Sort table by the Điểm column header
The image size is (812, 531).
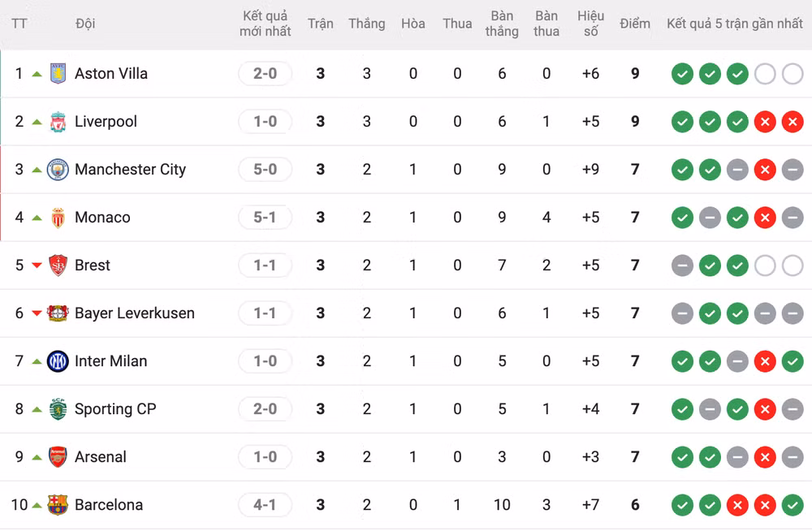(x=634, y=24)
